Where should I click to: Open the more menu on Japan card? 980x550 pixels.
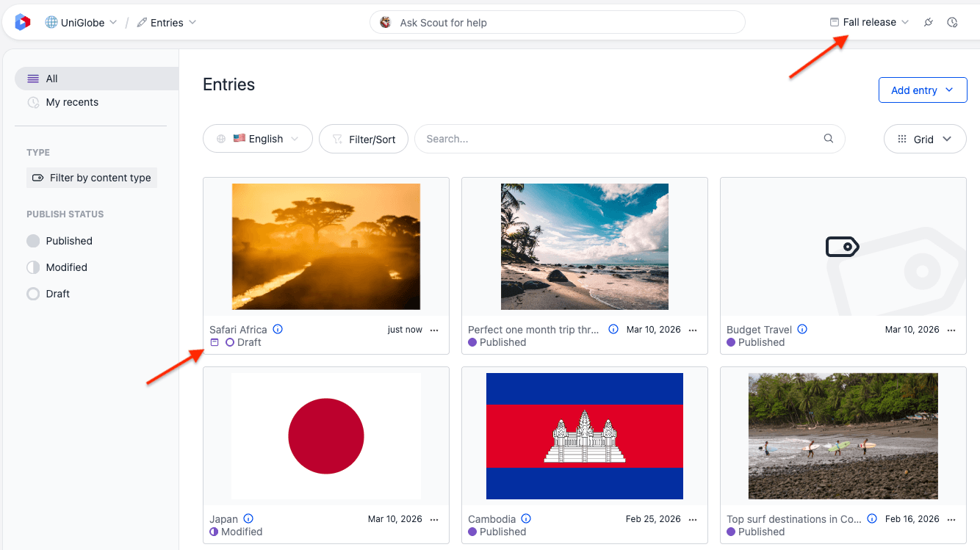[434, 519]
